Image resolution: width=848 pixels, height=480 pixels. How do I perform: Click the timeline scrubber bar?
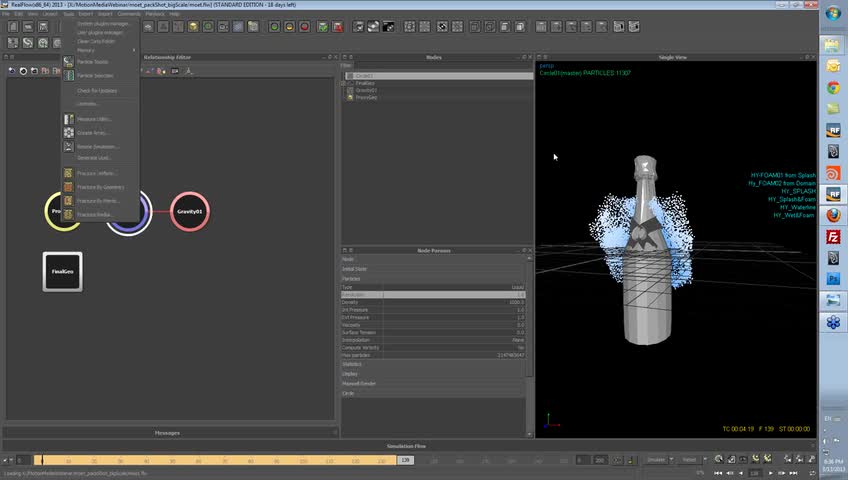tap(215, 460)
